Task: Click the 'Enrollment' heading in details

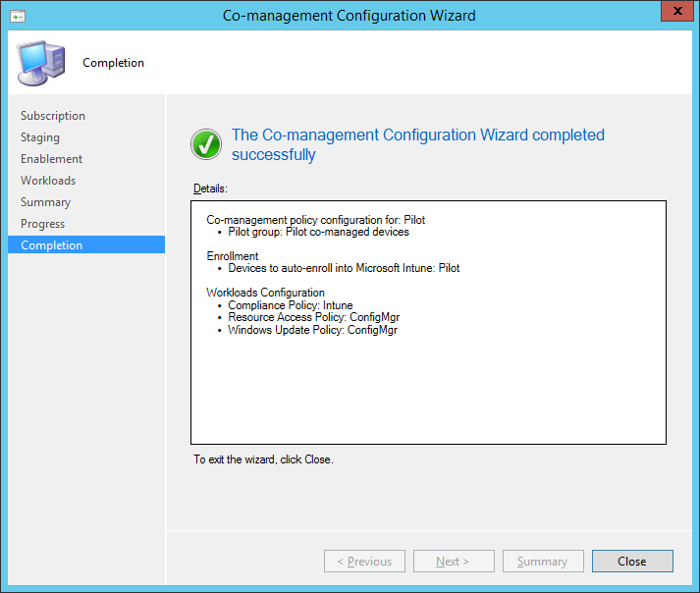Action: coord(232,256)
